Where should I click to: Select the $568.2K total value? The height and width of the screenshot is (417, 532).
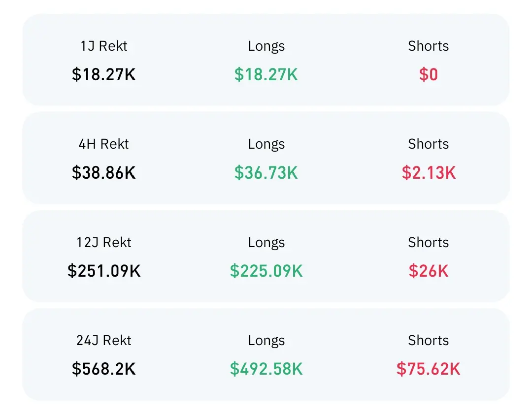pos(104,369)
